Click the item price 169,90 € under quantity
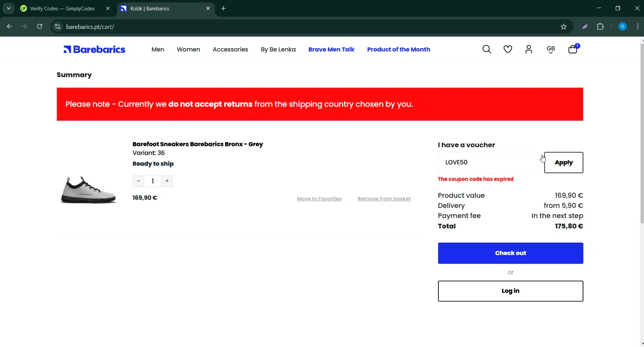 [x=145, y=198]
